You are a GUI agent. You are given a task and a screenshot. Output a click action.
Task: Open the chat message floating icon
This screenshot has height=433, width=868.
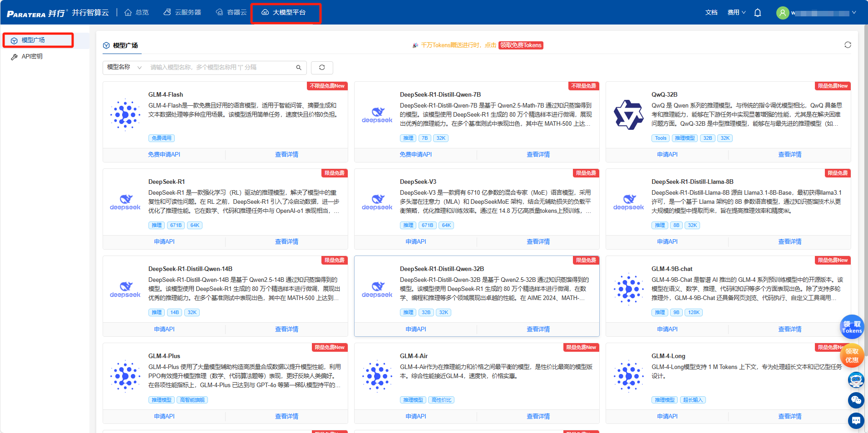(x=856, y=421)
